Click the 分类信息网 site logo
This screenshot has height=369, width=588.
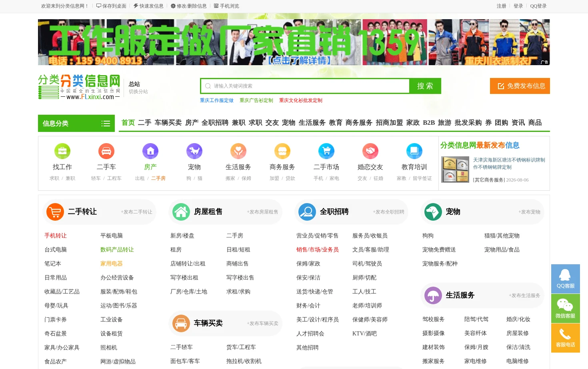(79, 87)
